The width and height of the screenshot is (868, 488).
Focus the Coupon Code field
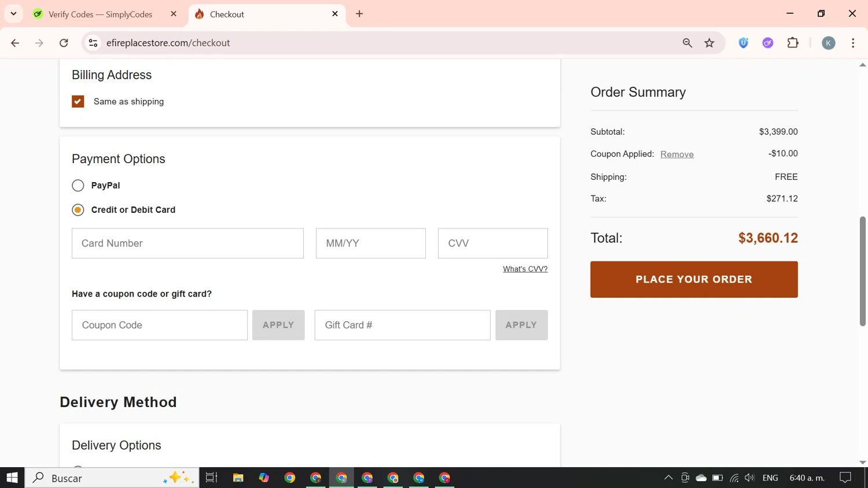click(160, 325)
